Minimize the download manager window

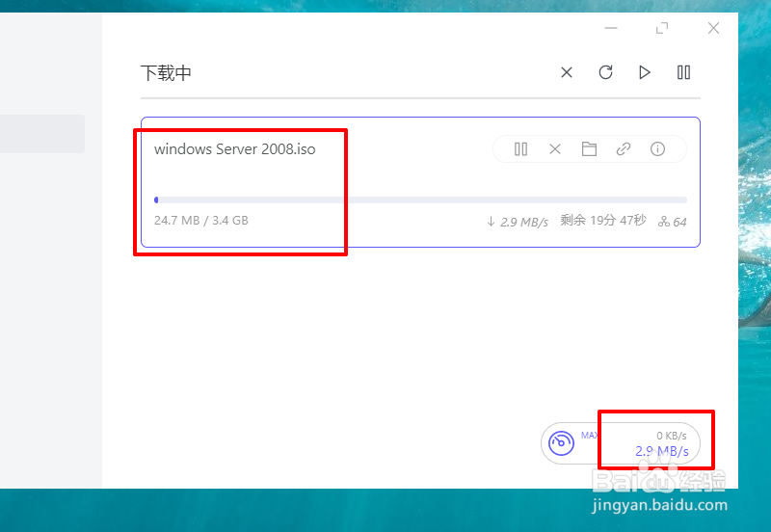(x=611, y=28)
